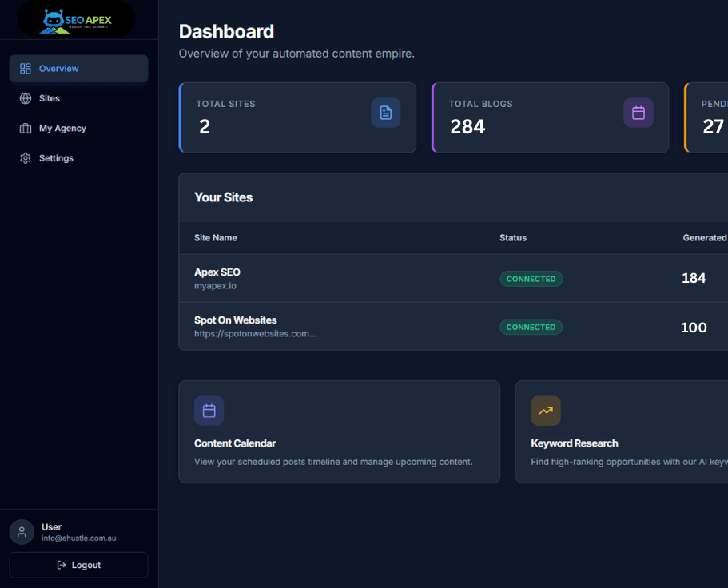This screenshot has width=728, height=588.
Task: Open the Content Calendar card
Action: tap(339, 431)
